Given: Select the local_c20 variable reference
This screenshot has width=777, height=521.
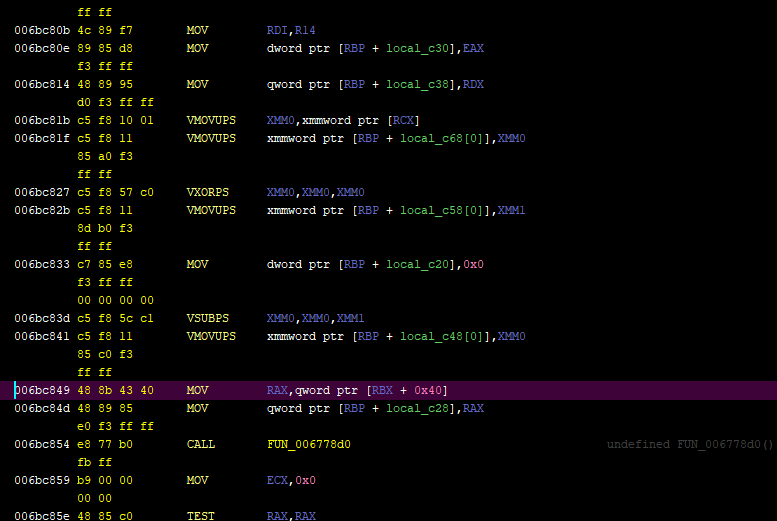Looking at the screenshot, I should point(417,264).
